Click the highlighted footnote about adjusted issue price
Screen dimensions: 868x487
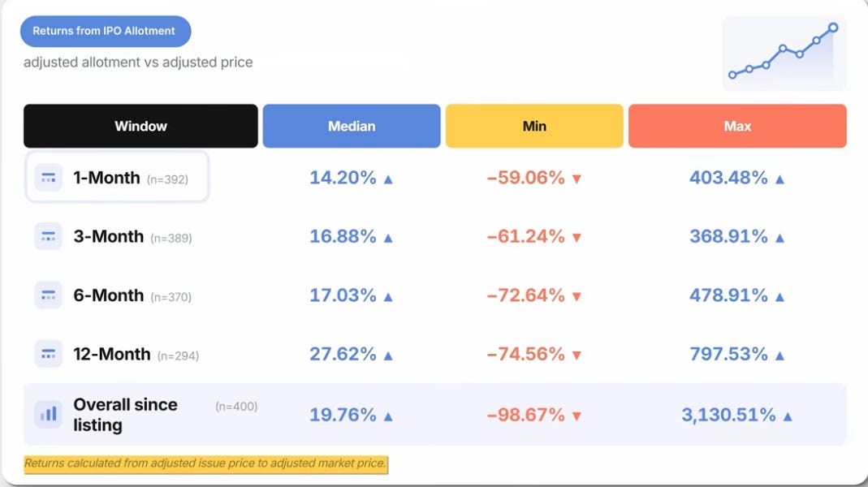click(205, 463)
